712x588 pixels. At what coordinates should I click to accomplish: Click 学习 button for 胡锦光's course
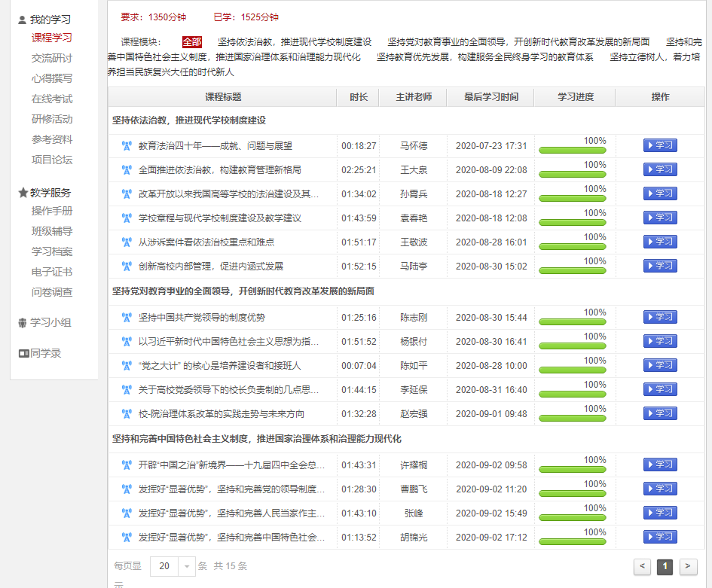tap(660, 537)
